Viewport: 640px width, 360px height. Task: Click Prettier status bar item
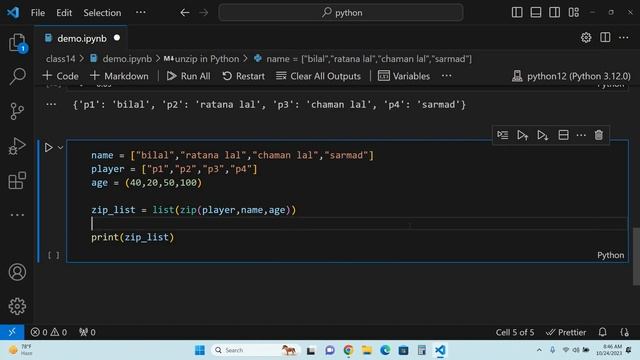point(566,332)
